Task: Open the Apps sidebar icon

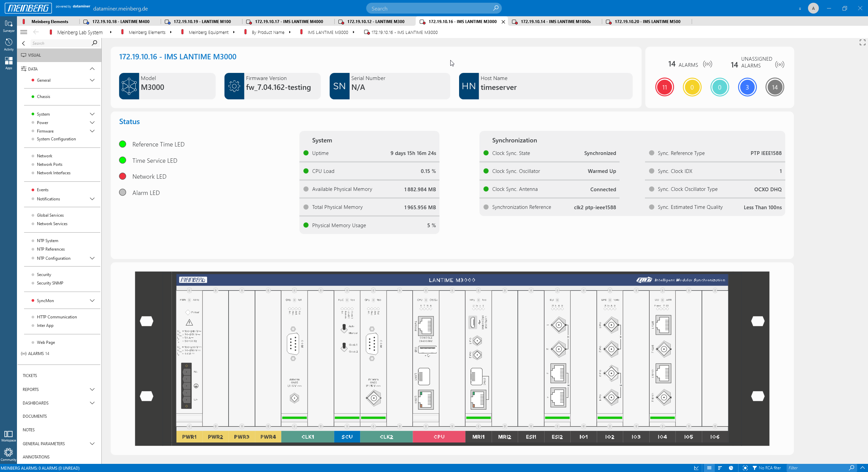Action: (8, 63)
